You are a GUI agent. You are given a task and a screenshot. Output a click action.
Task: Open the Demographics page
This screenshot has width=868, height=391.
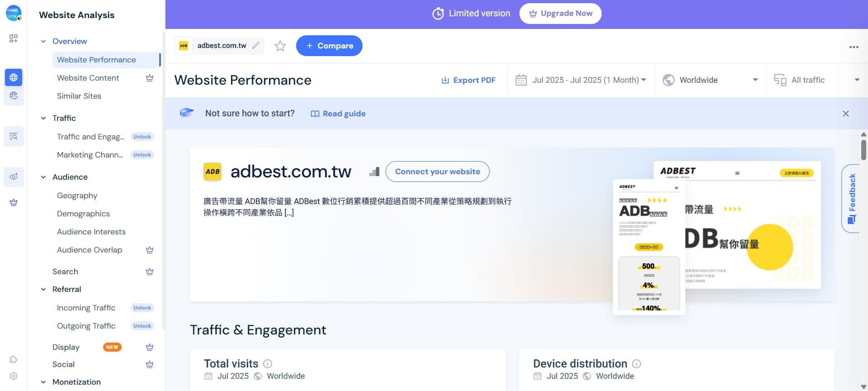83,214
